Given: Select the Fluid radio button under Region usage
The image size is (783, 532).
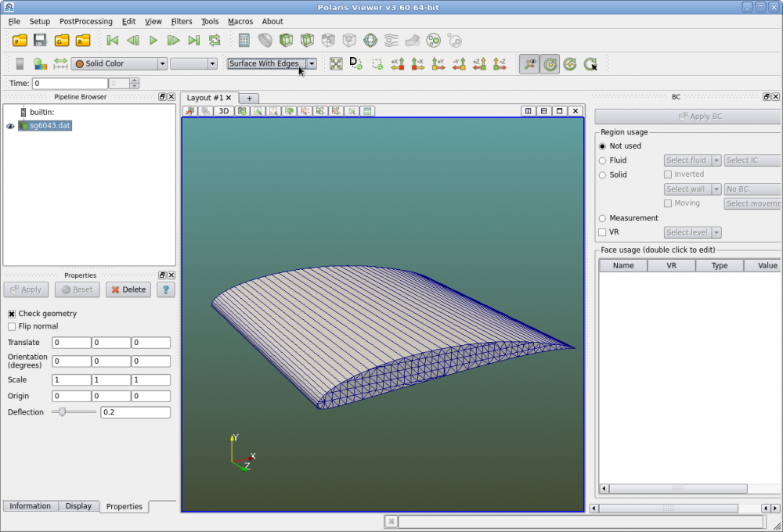Looking at the screenshot, I should click(603, 160).
